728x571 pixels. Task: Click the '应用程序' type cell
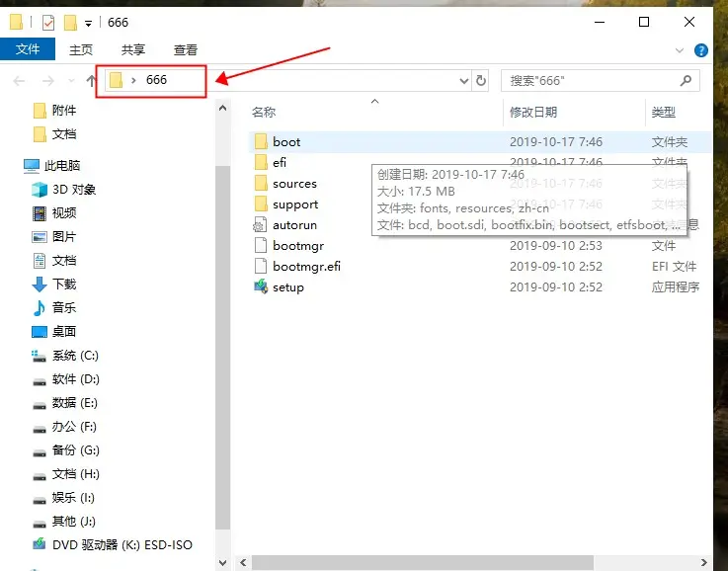click(676, 287)
